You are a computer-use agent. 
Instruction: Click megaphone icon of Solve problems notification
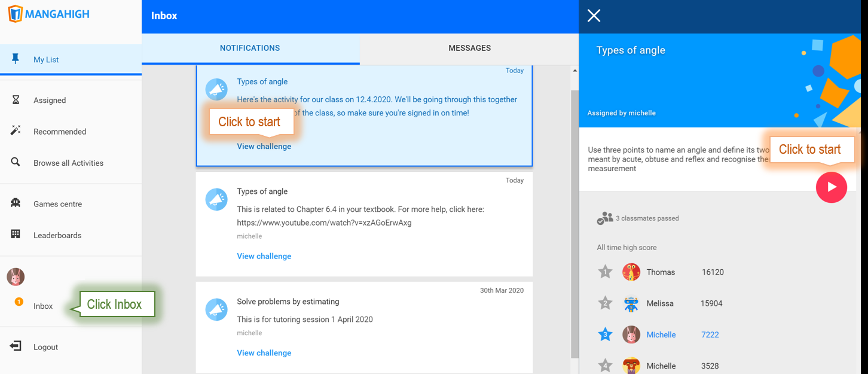click(216, 309)
